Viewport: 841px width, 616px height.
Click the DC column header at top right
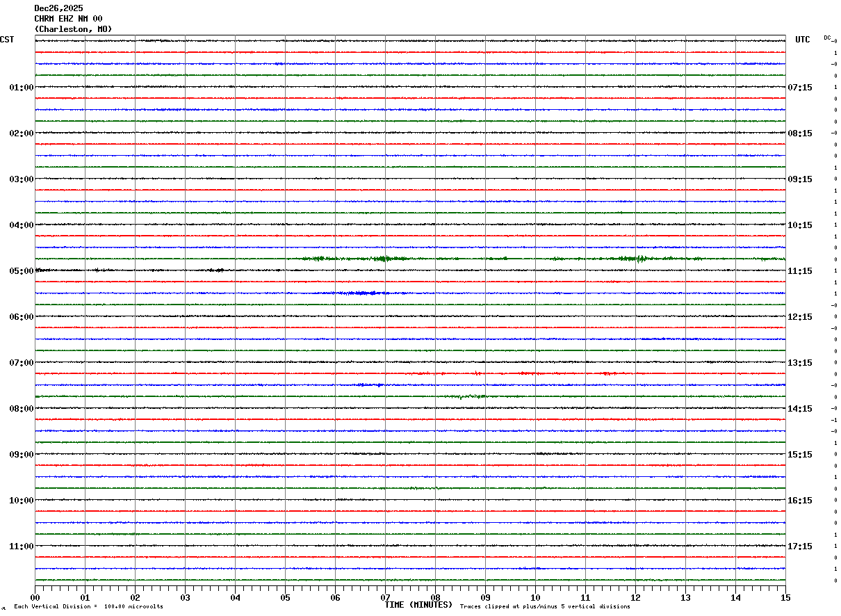tap(827, 38)
